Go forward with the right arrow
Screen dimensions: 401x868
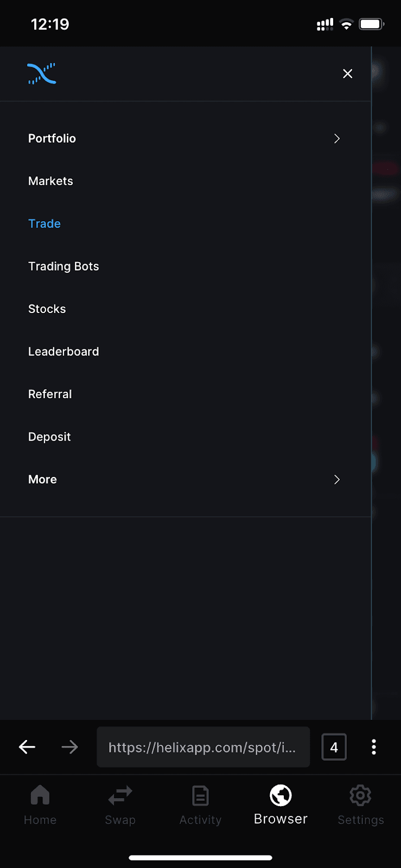[69, 747]
